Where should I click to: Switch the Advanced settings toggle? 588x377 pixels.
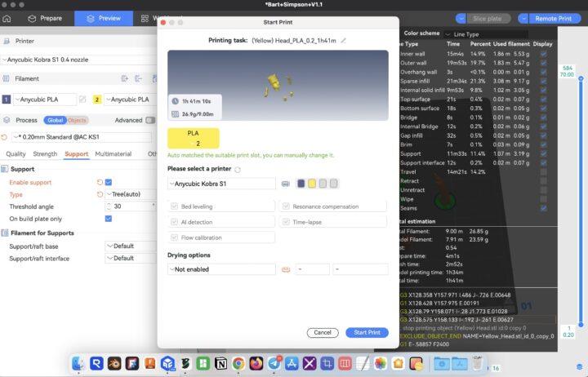tap(149, 120)
